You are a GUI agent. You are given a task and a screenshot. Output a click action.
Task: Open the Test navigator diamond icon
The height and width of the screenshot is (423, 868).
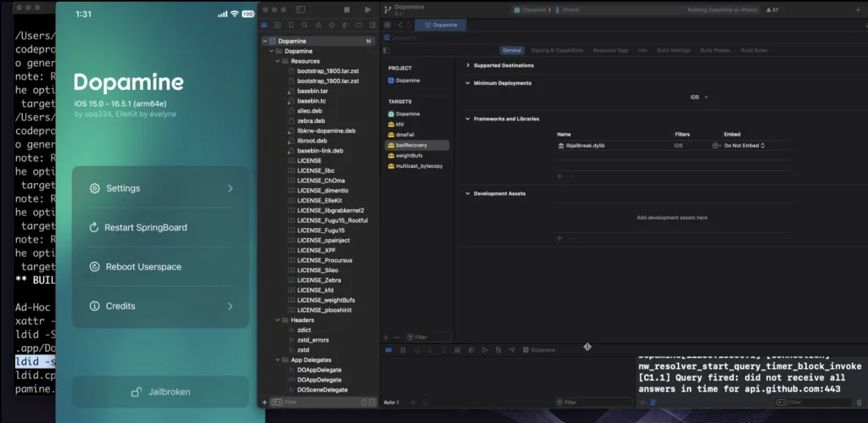(331, 25)
